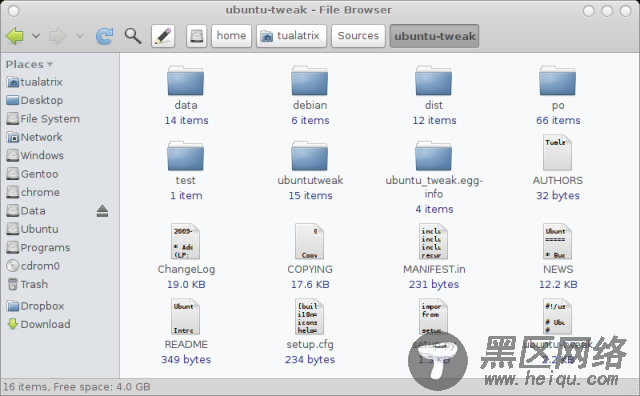Open the Places sidebar dropdown
Viewport: 640px width, 396px height.
29,65
